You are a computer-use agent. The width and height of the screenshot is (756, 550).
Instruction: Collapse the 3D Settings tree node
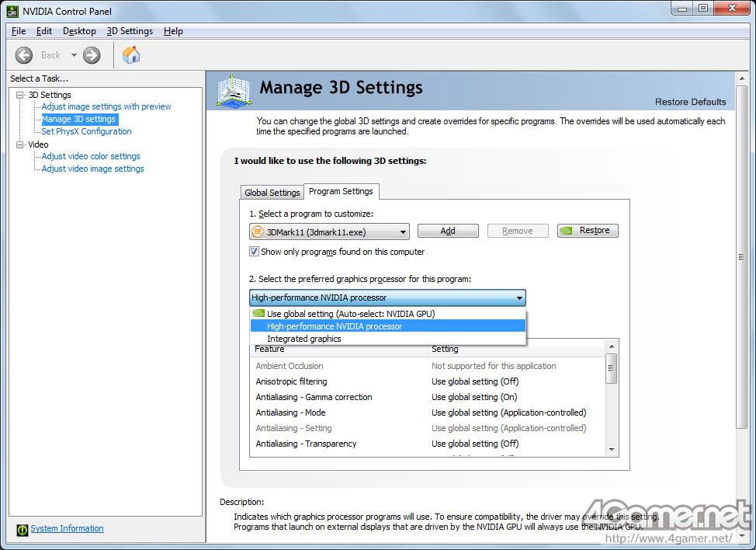click(x=19, y=95)
